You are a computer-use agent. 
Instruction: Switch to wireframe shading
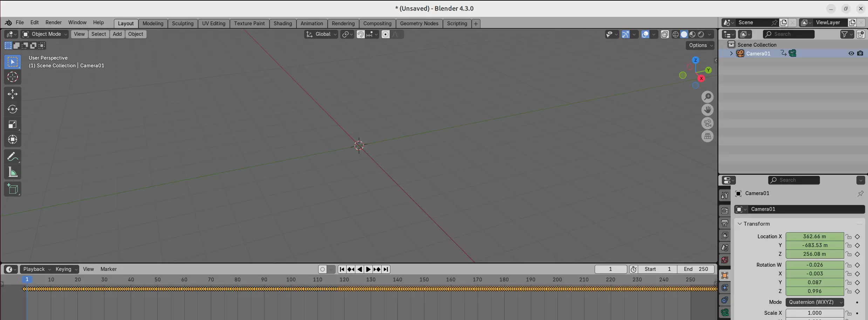pyautogui.click(x=676, y=34)
